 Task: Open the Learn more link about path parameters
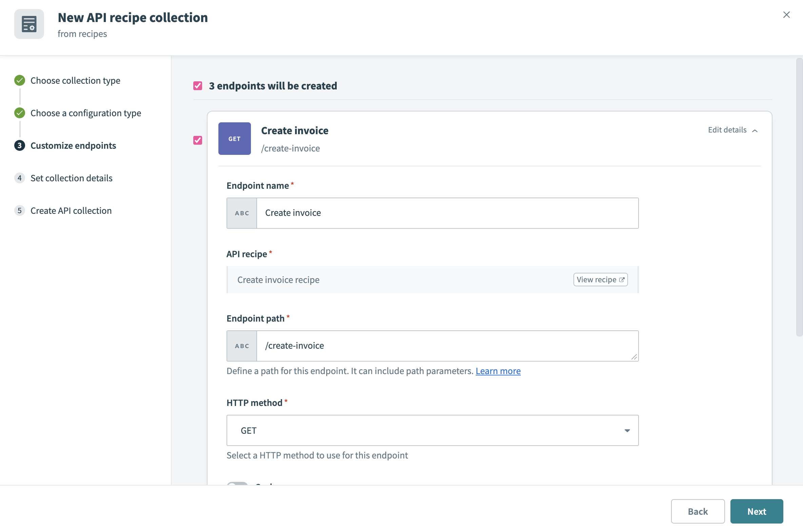pyautogui.click(x=498, y=371)
